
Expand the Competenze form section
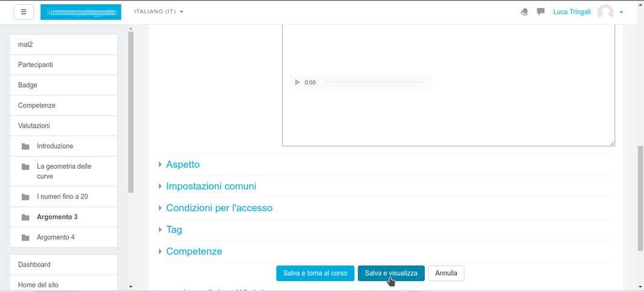194,251
